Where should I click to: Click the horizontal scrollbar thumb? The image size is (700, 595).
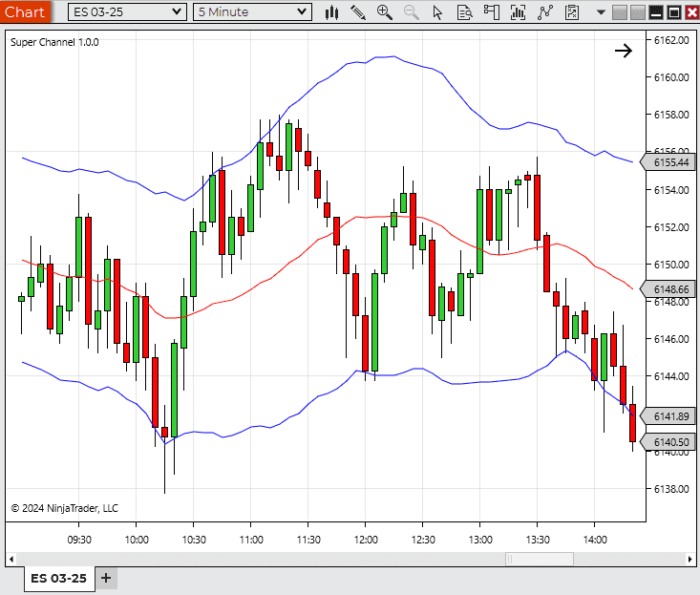[x=540, y=559]
